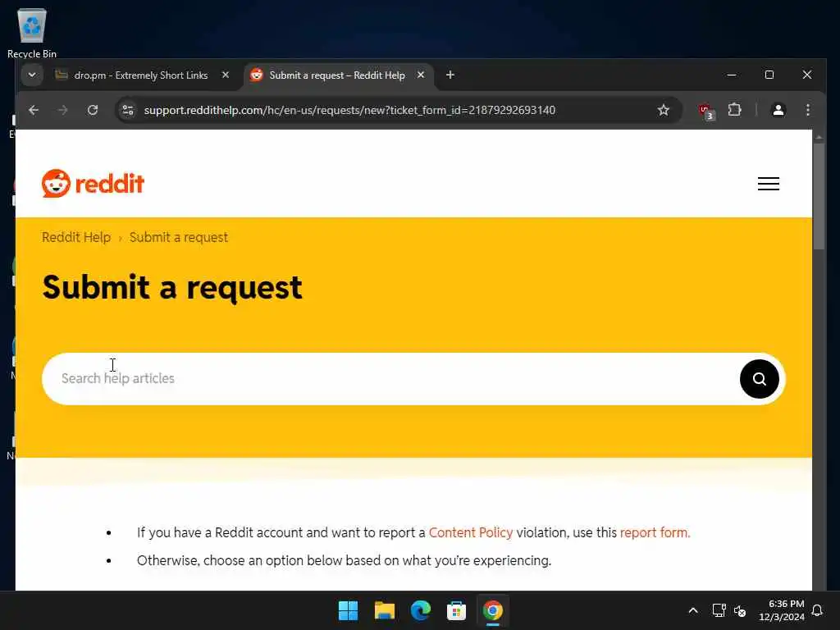840x630 pixels.
Task: Open Chrome tab search dropdown arrow
Action: (32, 75)
